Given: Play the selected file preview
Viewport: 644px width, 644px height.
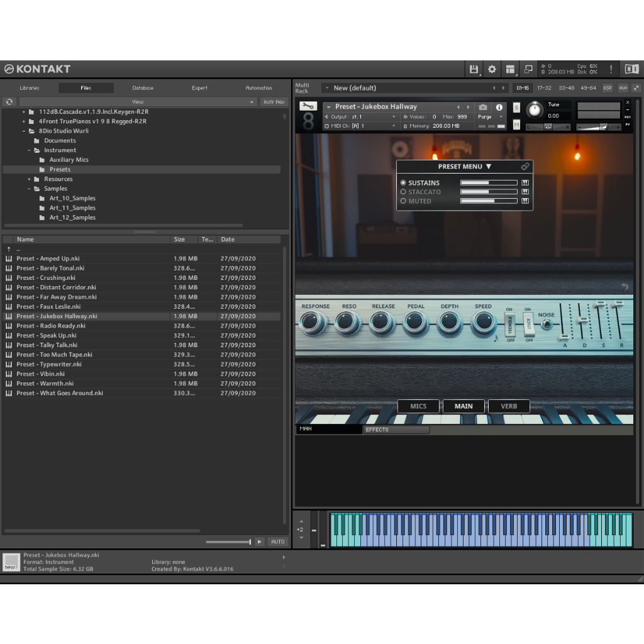Looking at the screenshot, I should (x=260, y=541).
